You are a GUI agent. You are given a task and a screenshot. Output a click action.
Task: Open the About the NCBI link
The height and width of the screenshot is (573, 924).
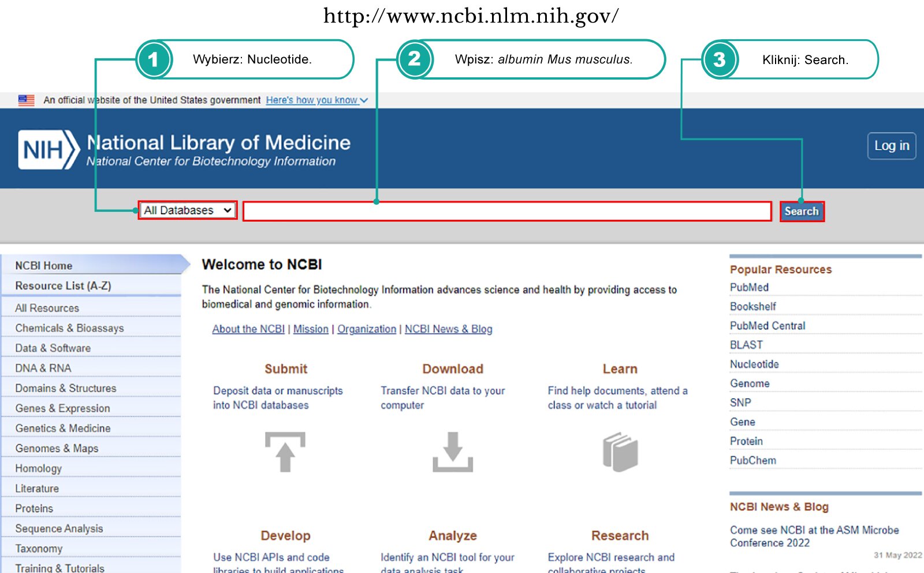248,329
